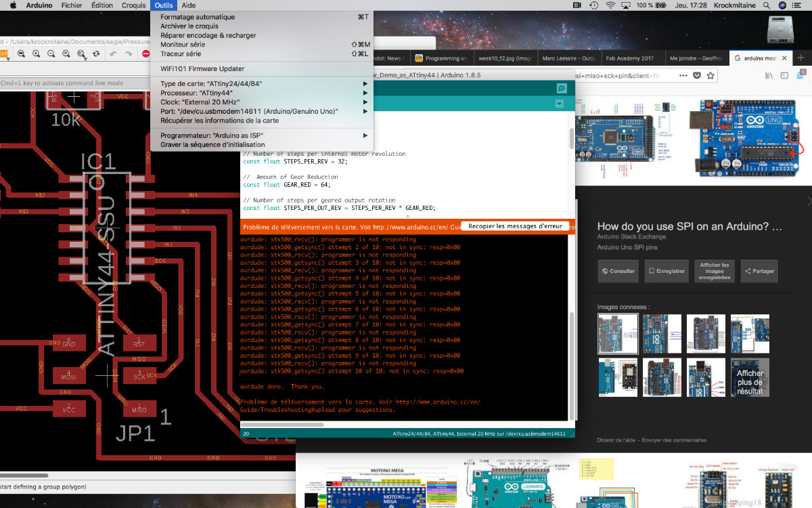The width and height of the screenshot is (812, 508).
Task: Click 'Afficher les images enregistrées' button
Action: tap(715, 271)
